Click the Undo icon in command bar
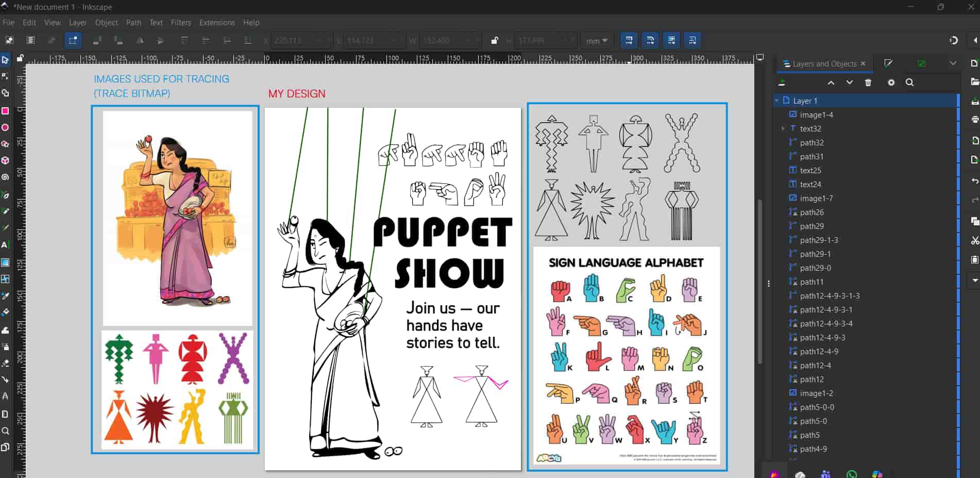The width and height of the screenshot is (980, 478). [x=975, y=181]
